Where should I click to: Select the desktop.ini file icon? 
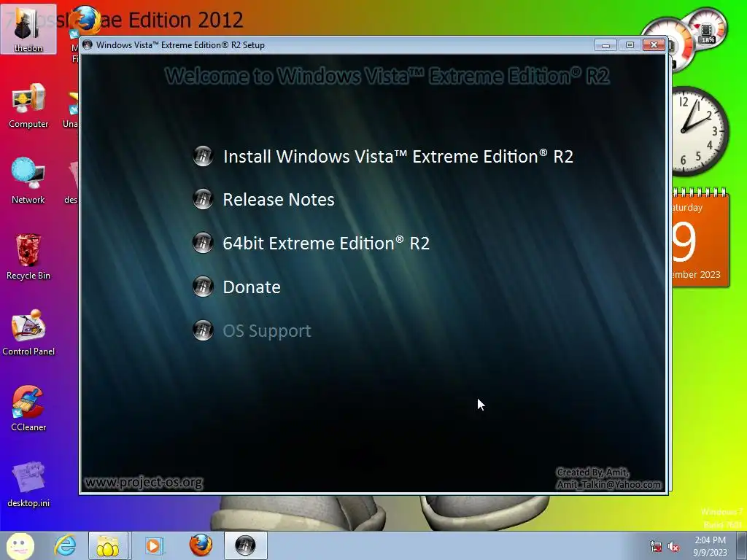point(28,484)
